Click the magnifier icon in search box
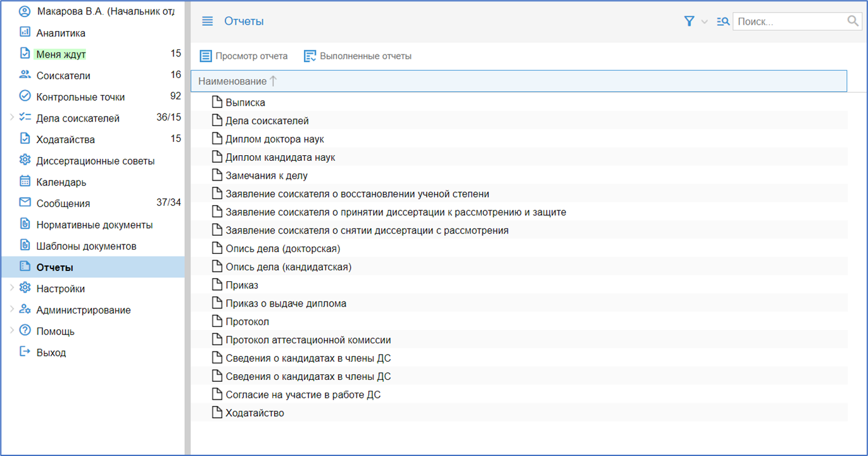The height and width of the screenshot is (456, 868). [x=853, y=22]
